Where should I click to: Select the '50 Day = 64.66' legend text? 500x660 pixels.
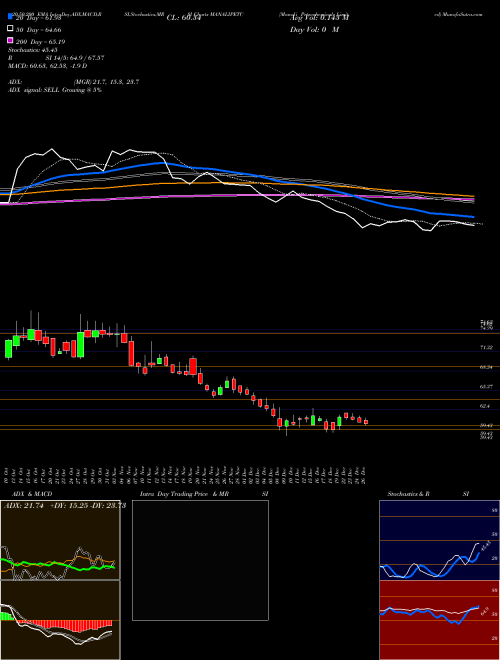(x=38, y=29)
